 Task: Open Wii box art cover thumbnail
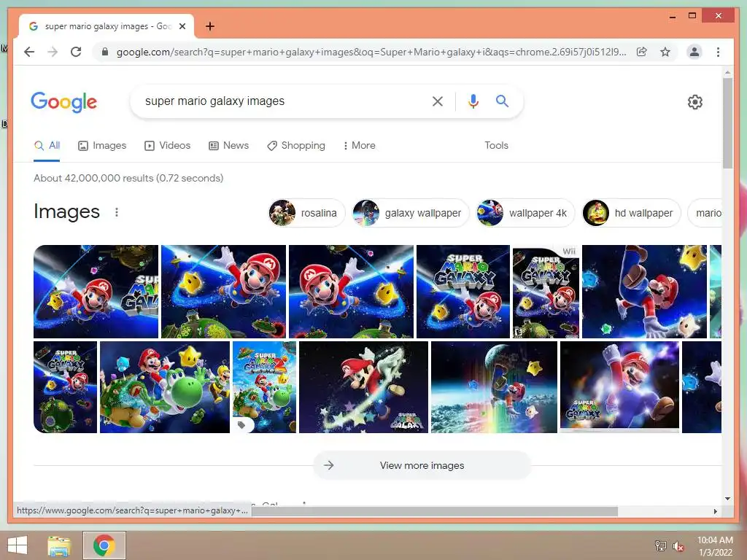click(x=546, y=292)
